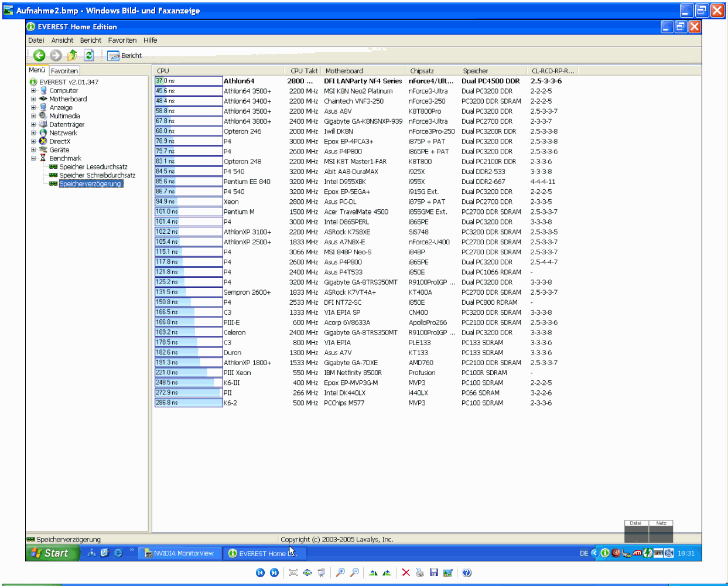Switch to the Favoriten tab
This screenshot has width=728, height=586.
[x=64, y=71]
